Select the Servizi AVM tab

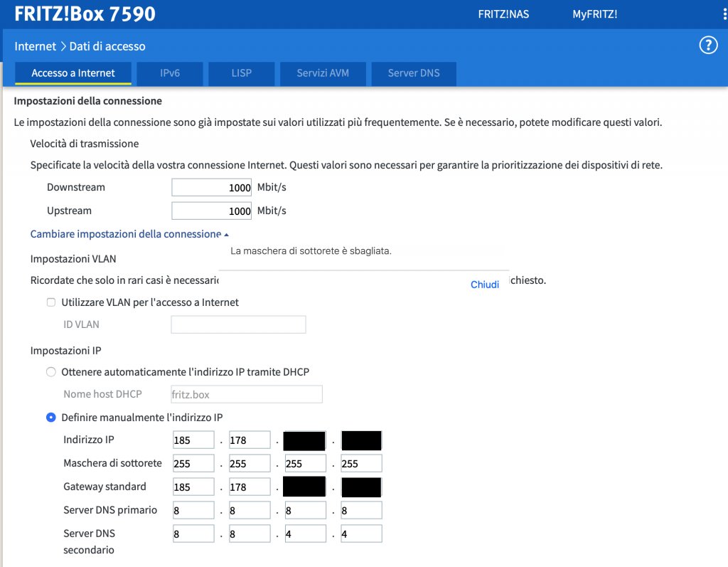323,73
